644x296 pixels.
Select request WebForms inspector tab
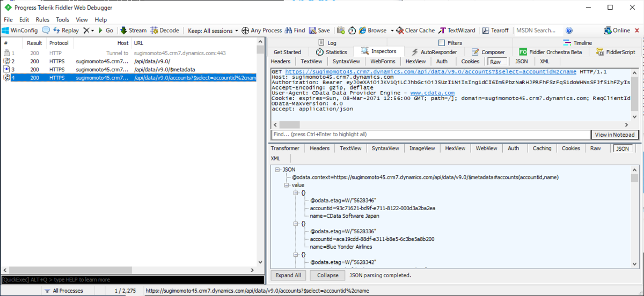point(383,61)
